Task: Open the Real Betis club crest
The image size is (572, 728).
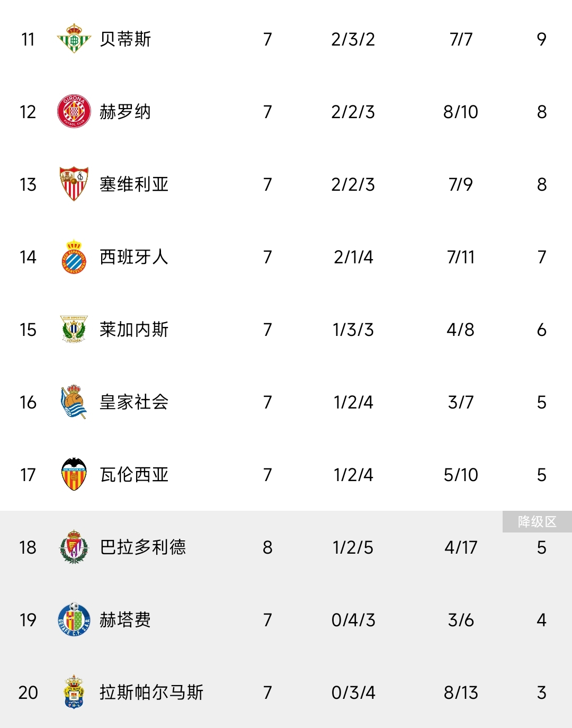Action: 74,39
